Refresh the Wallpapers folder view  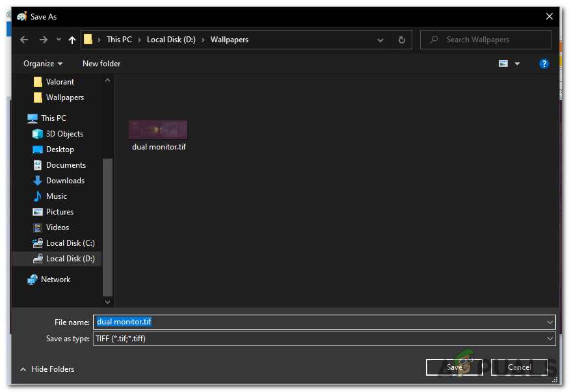402,40
